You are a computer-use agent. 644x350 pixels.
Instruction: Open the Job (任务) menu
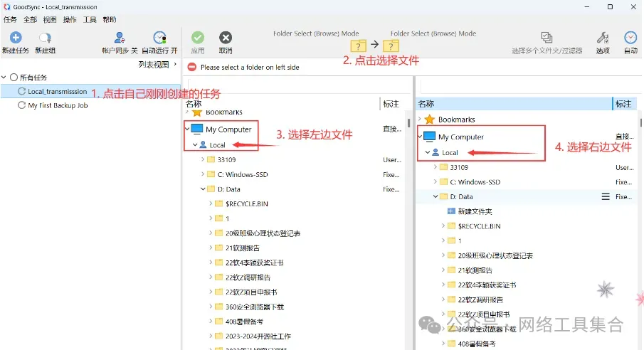click(x=10, y=19)
